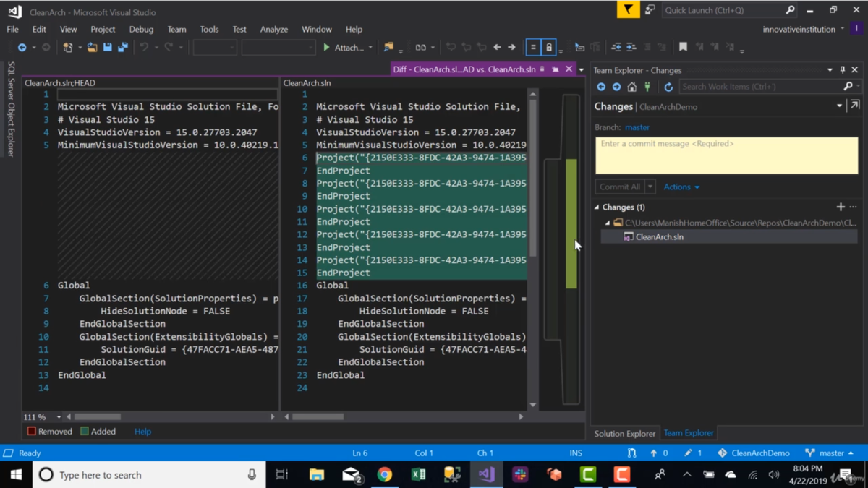Image resolution: width=868 pixels, height=488 pixels.
Task: Click the left pane horizontal scrollbar thumb
Action: (x=97, y=417)
